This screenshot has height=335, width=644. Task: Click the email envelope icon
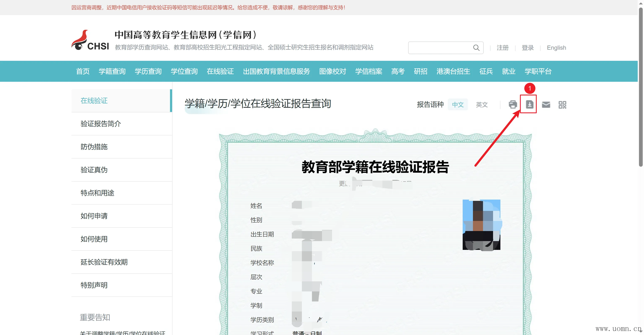click(x=546, y=104)
